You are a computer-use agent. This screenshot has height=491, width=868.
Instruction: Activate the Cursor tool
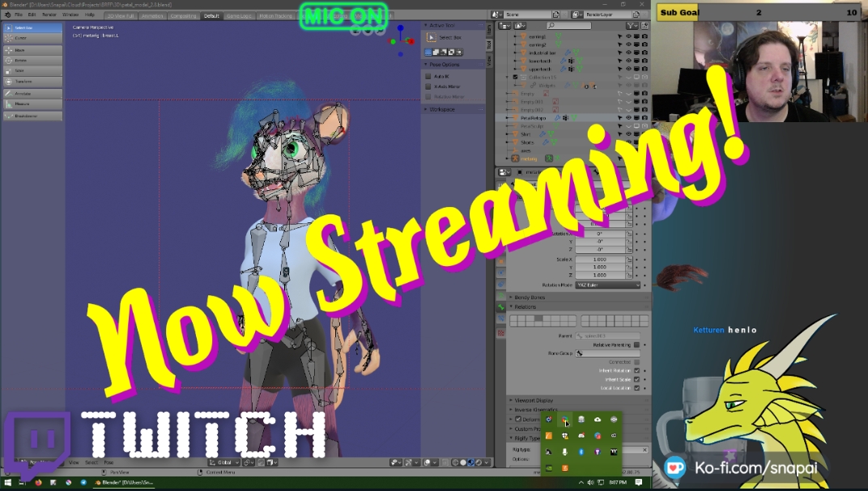(32, 38)
